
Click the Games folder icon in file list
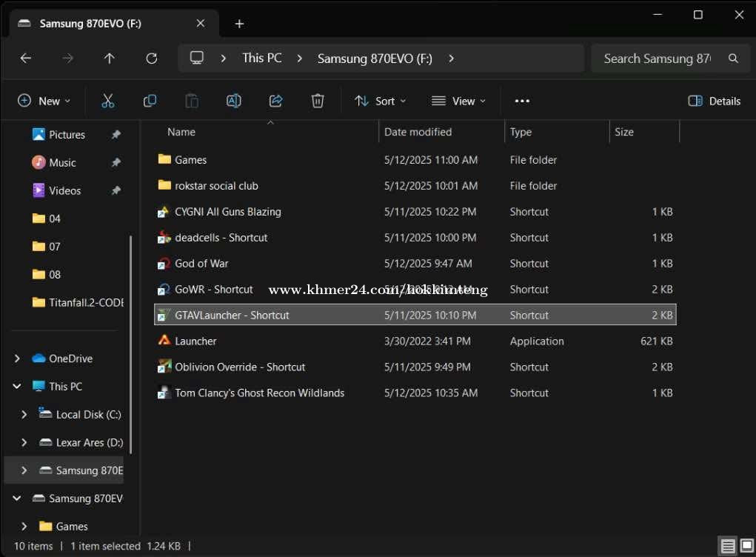coord(164,159)
